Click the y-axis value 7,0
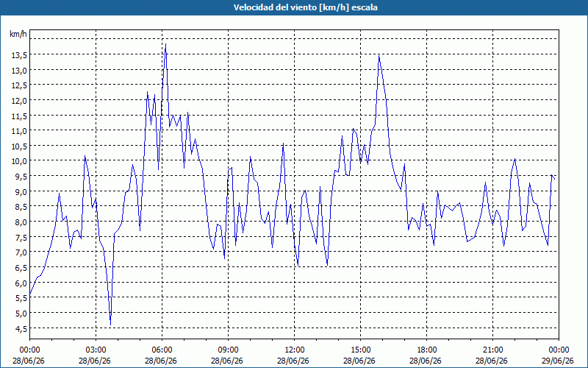588x368 pixels. 21,252
